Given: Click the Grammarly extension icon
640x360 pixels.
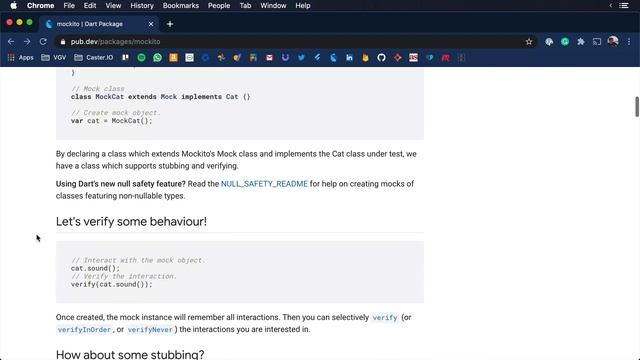Looking at the screenshot, I should click(x=565, y=42).
